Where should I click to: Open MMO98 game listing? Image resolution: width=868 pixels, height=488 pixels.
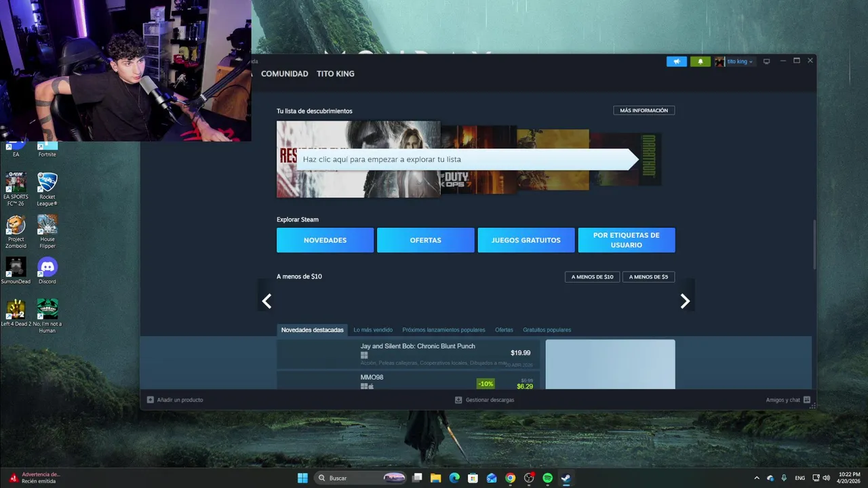click(x=408, y=380)
